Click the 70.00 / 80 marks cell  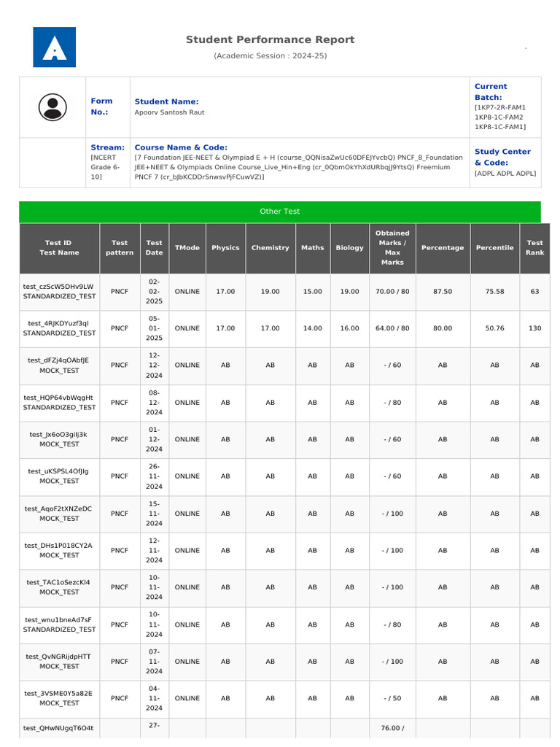[392, 292]
